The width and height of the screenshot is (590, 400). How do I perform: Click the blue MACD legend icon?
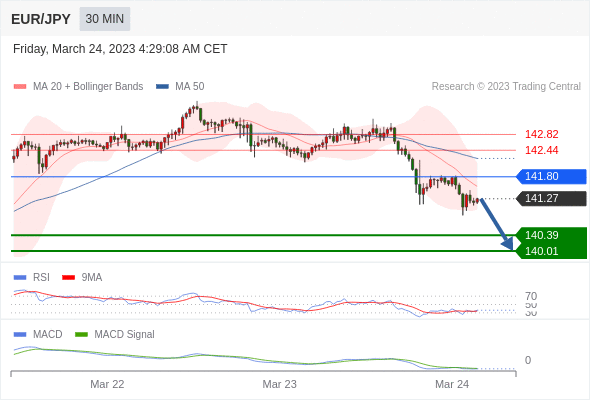point(20,335)
